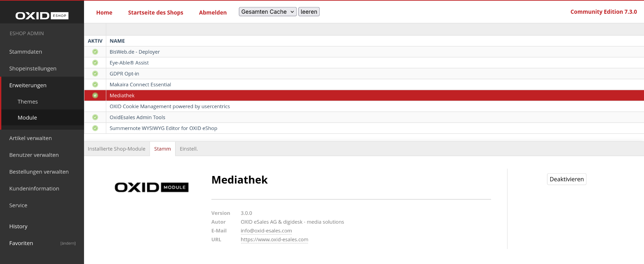Expand Stammdaten menu
Image resolution: width=644 pixels, height=264 pixels.
pos(26,52)
